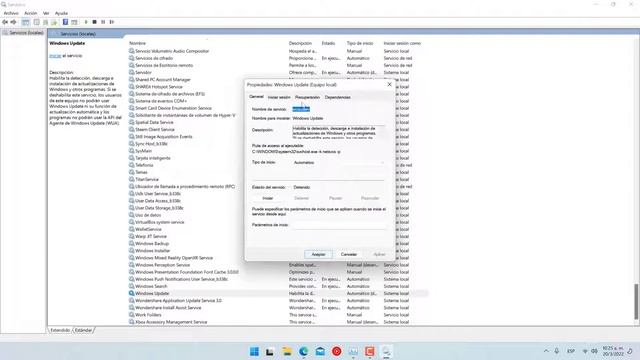Show hidden system tray icons chevron

pos(546,351)
